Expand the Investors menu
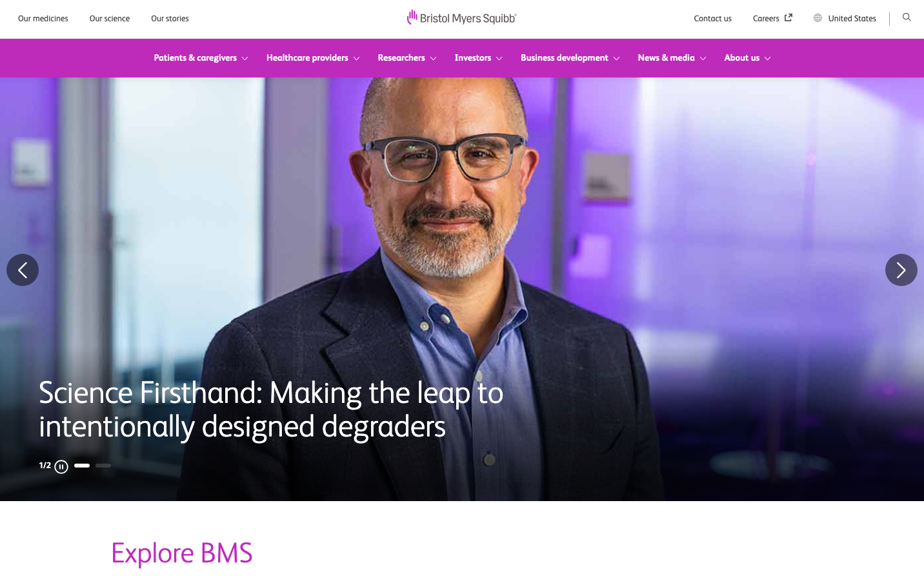Screen dimensions: 924x576 [x=478, y=58]
